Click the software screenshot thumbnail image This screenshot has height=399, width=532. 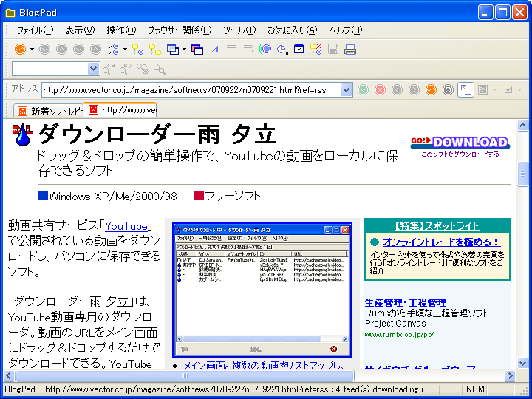point(262,290)
